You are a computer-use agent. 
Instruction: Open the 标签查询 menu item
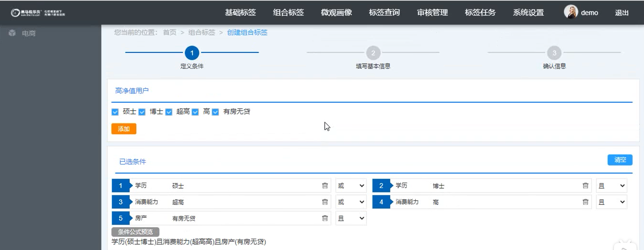click(x=384, y=12)
